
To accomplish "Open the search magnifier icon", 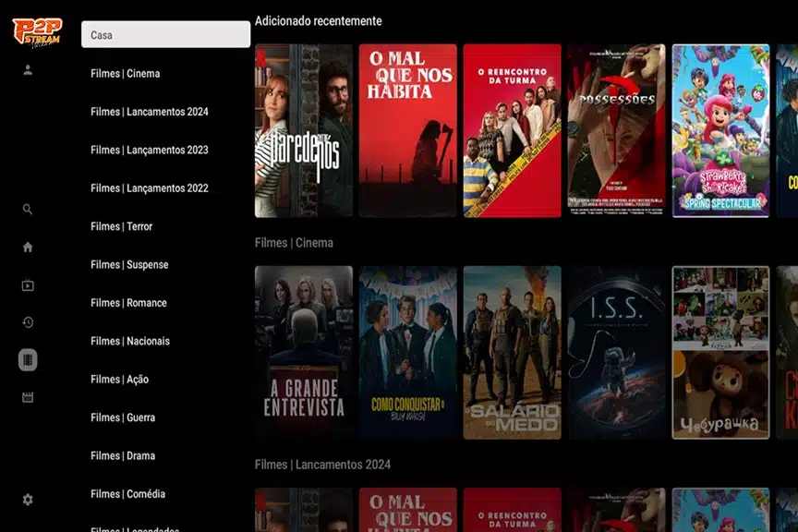I will 28,210.
